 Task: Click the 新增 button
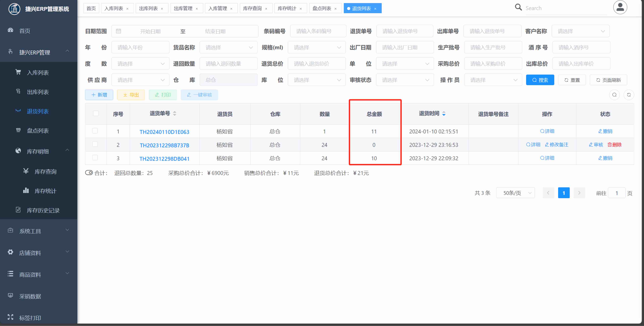[99, 95]
